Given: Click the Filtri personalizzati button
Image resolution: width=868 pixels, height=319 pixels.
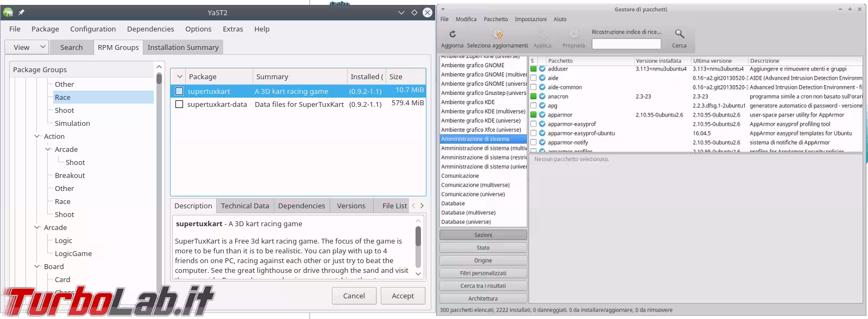Looking at the screenshot, I should pos(483,273).
